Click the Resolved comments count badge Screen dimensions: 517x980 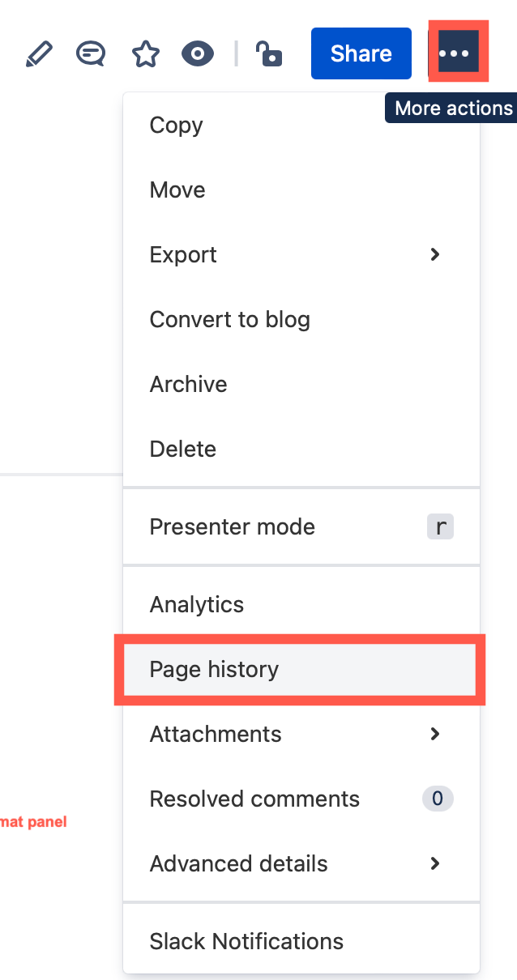click(x=437, y=799)
